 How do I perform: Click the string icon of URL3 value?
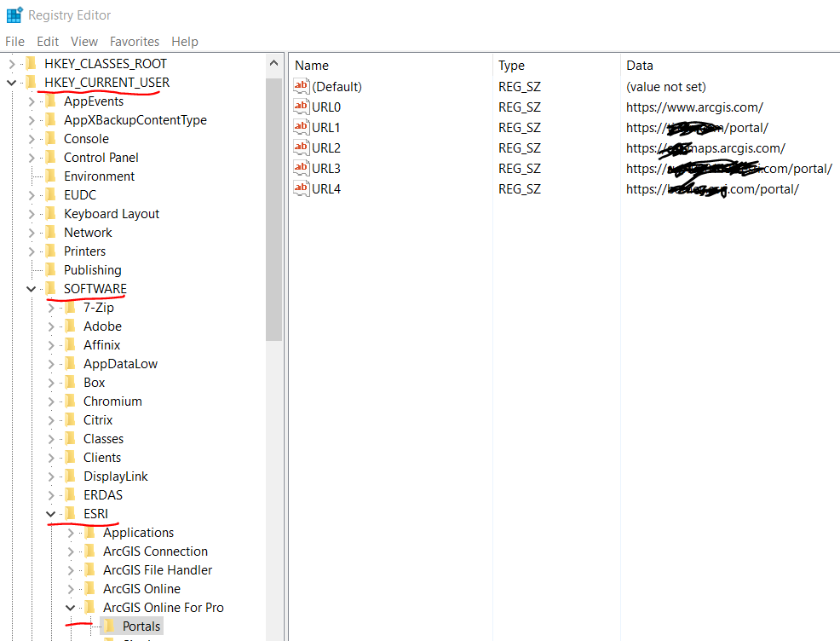click(x=301, y=168)
